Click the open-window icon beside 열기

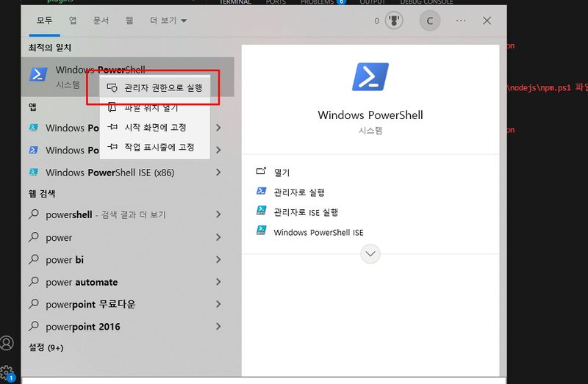tap(261, 171)
